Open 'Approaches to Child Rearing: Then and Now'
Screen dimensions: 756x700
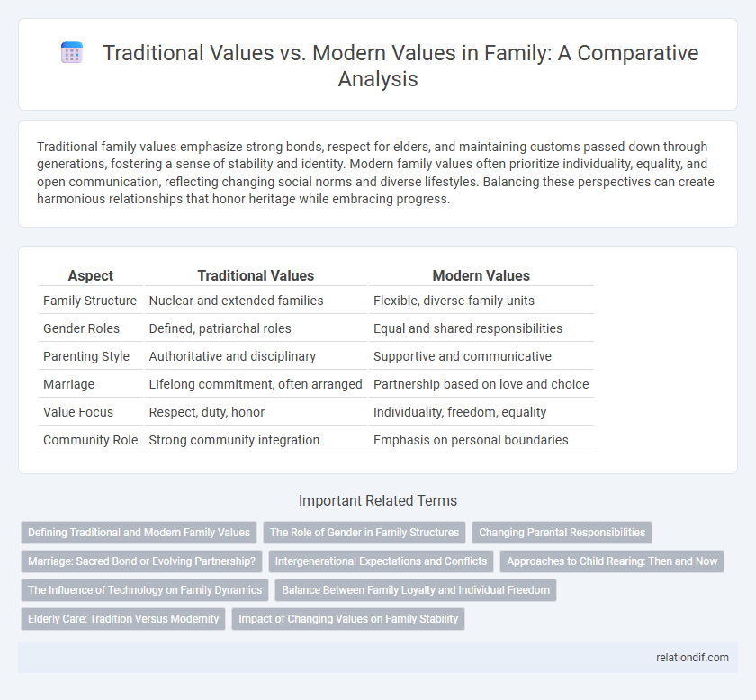612,561
